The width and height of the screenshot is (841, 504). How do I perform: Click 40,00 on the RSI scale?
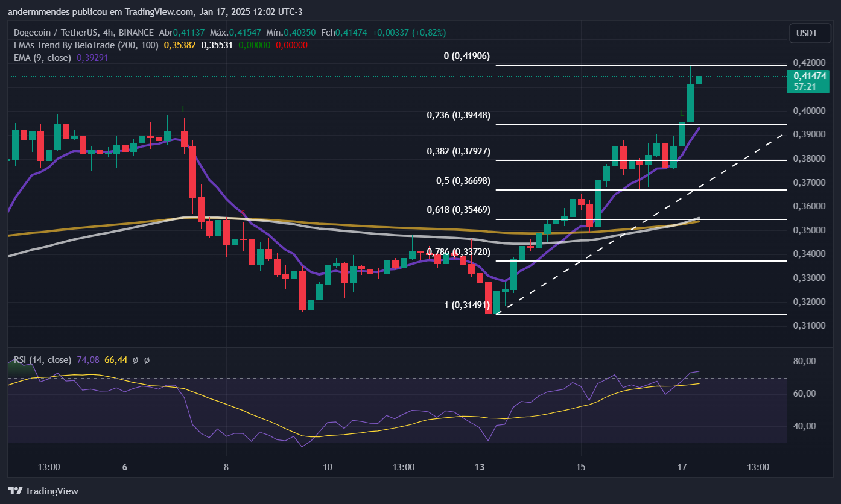[805, 426]
